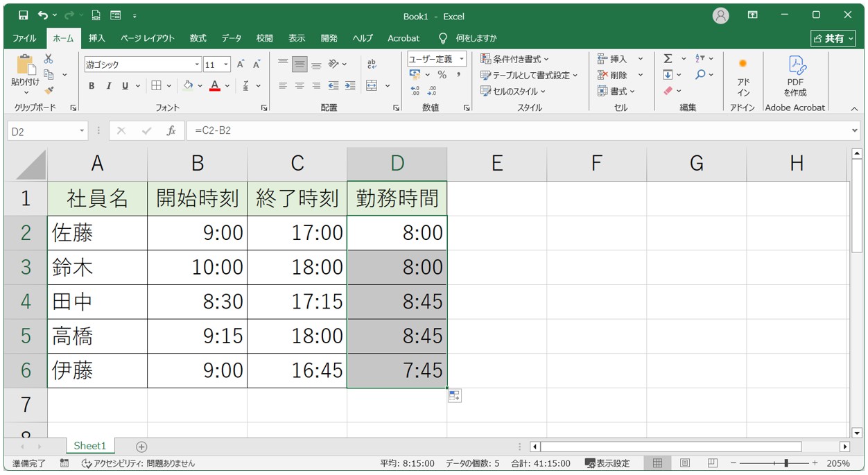The width and height of the screenshot is (868, 475).
Task: Click the Insert Function fx icon
Action: click(171, 130)
